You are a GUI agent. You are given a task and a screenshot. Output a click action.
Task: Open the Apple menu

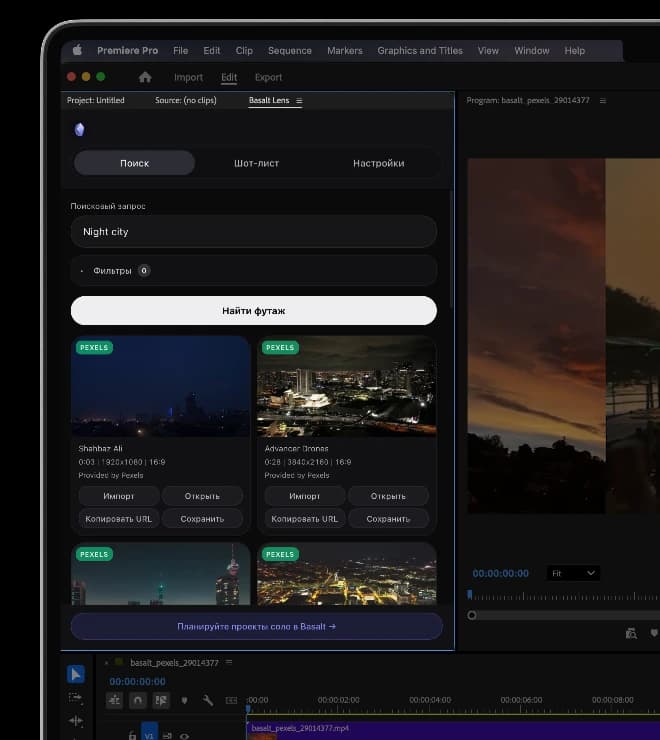tap(77, 50)
